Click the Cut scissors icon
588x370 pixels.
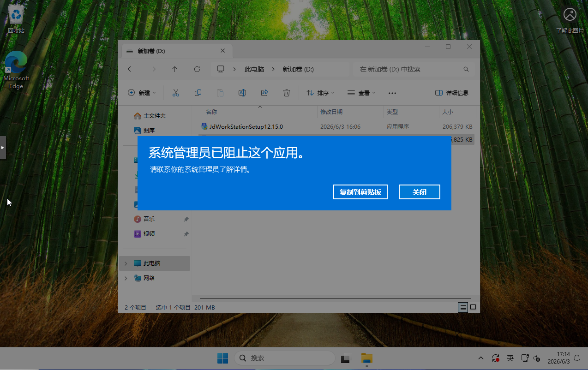pos(175,93)
